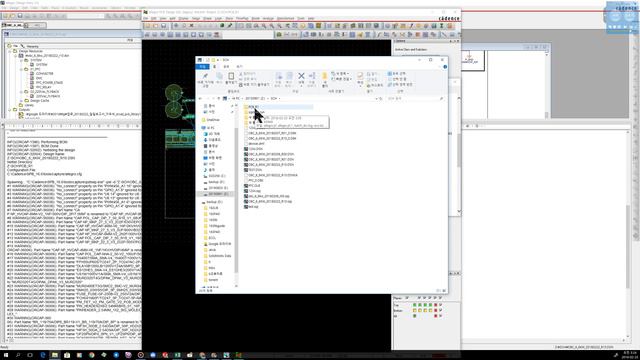This screenshot has width=640, height=360.
Task: Click the Open icon in OrCAD Capture toolbar
Action: click(13, 16)
